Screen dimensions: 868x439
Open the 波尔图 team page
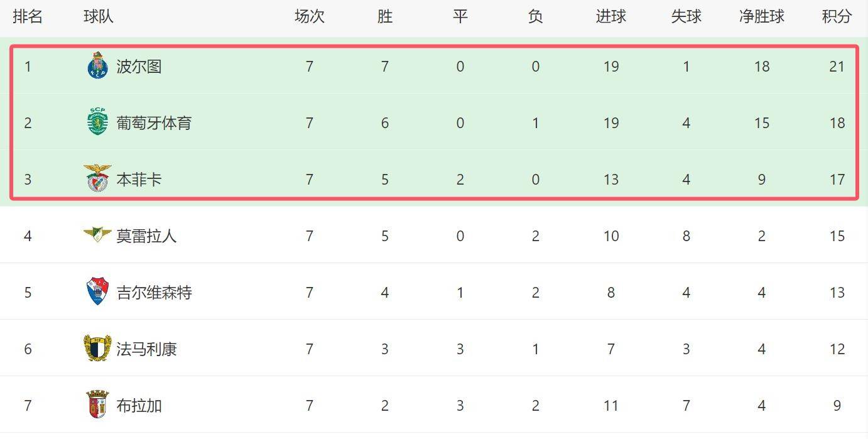pyautogui.click(x=139, y=67)
